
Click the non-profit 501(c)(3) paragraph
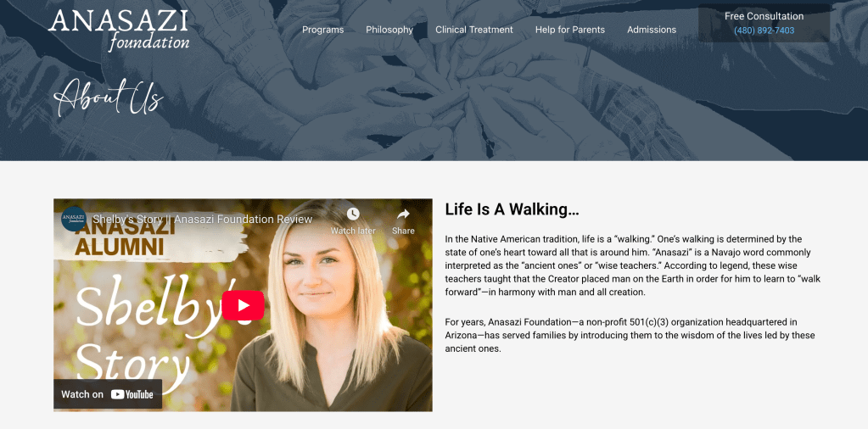(x=622, y=336)
